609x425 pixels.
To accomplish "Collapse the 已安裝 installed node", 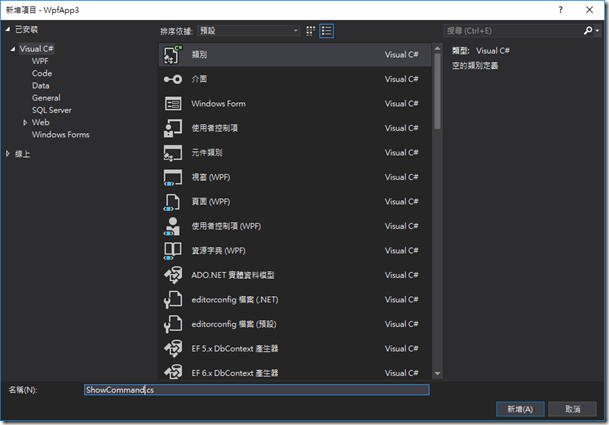I will (8, 29).
